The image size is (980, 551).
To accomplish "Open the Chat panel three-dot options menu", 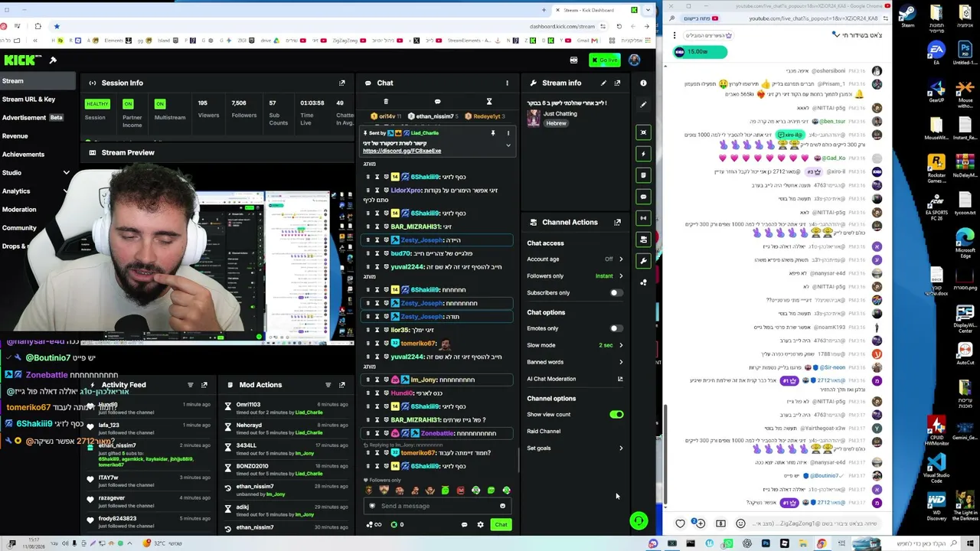I will pos(507,83).
